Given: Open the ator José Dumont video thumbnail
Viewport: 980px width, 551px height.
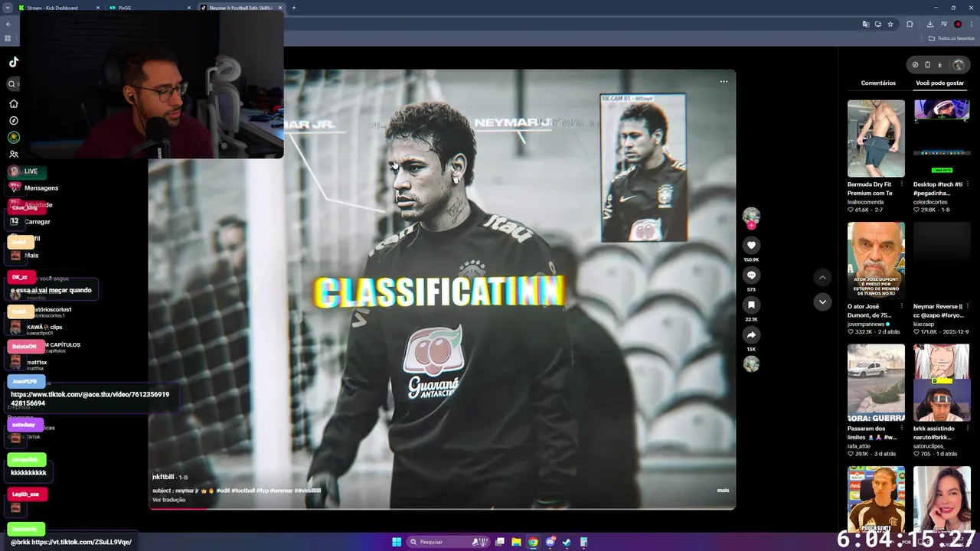Looking at the screenshot, I should pyautogui.click(x=876, y=260).
